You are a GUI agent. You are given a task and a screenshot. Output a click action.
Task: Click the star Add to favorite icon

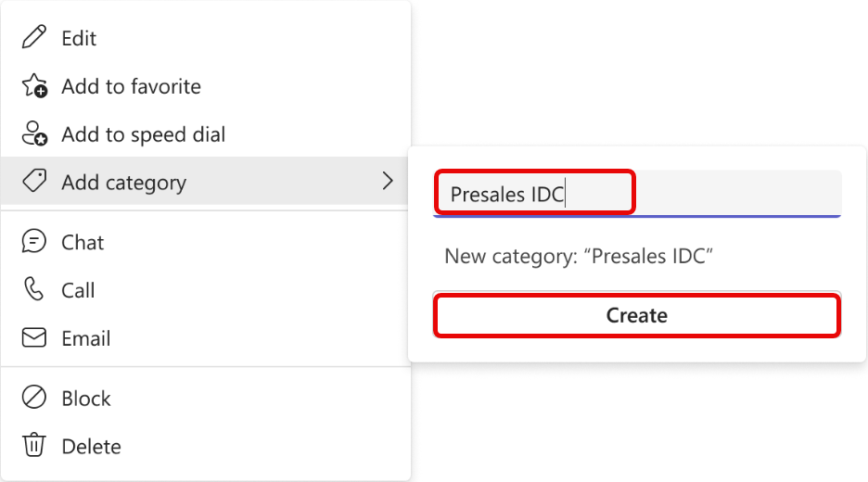click(x=33, y=86)
